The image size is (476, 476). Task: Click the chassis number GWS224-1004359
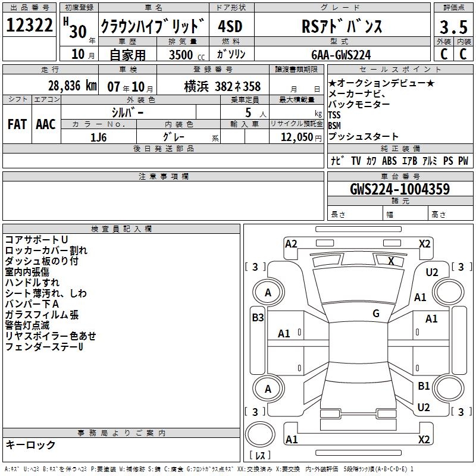pos(400,189)
